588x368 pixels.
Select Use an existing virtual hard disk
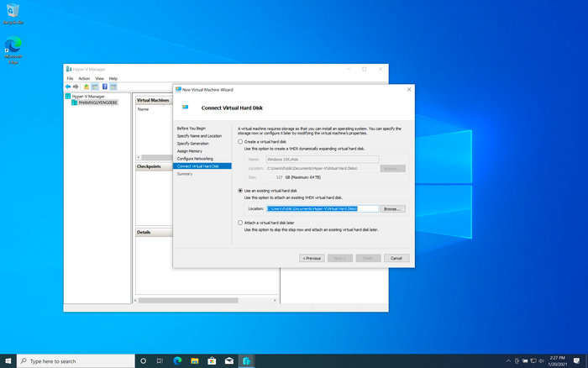click(240, 191)
